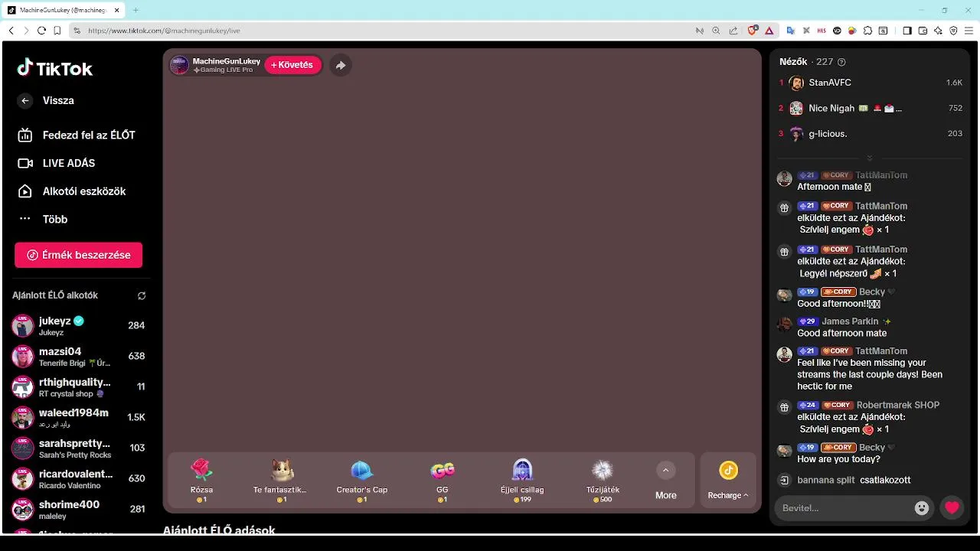
Task: Send a heart like
Action: 952,507
